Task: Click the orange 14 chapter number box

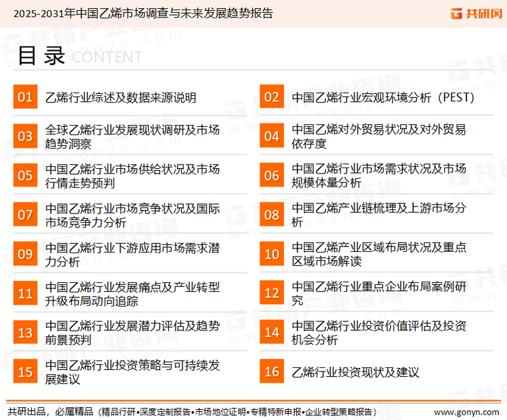Action: point(272,332)
